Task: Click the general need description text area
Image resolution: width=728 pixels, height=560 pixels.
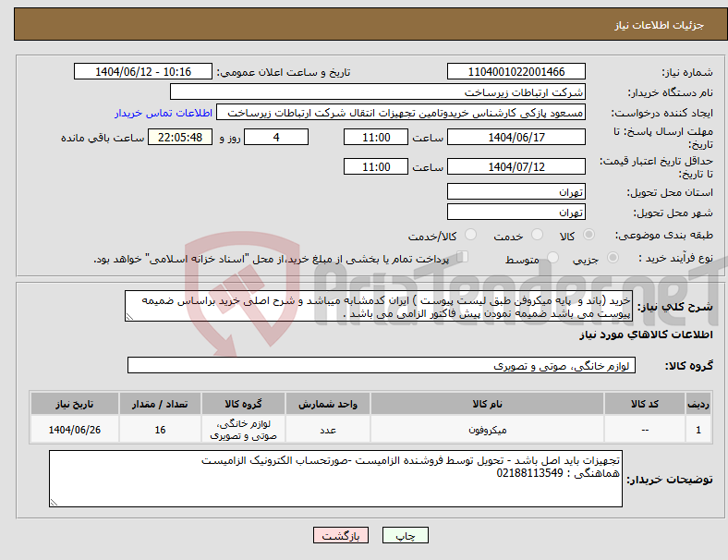Action: pos(379,306)
